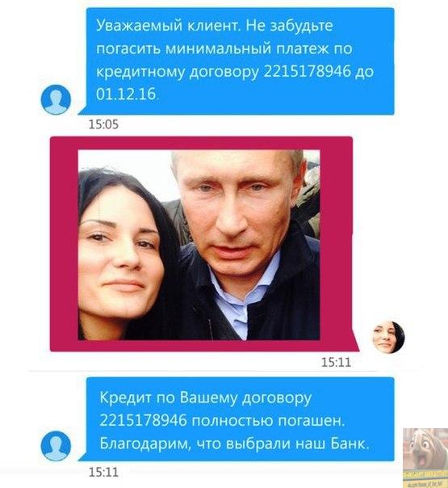Viewport: 448px width, 488px height.
Task: Click contract number 2215178946 in first message
Action: tap(308, 72)
